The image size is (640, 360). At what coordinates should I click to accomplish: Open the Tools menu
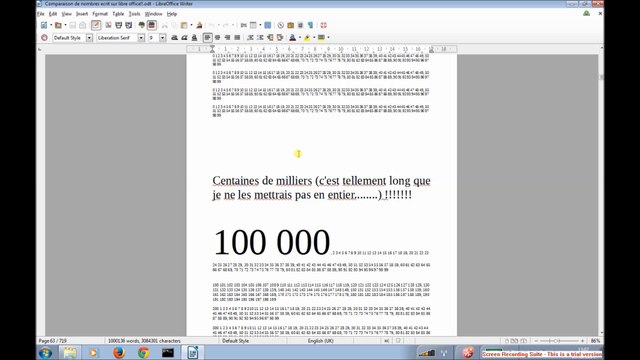(x=134, y=14)
